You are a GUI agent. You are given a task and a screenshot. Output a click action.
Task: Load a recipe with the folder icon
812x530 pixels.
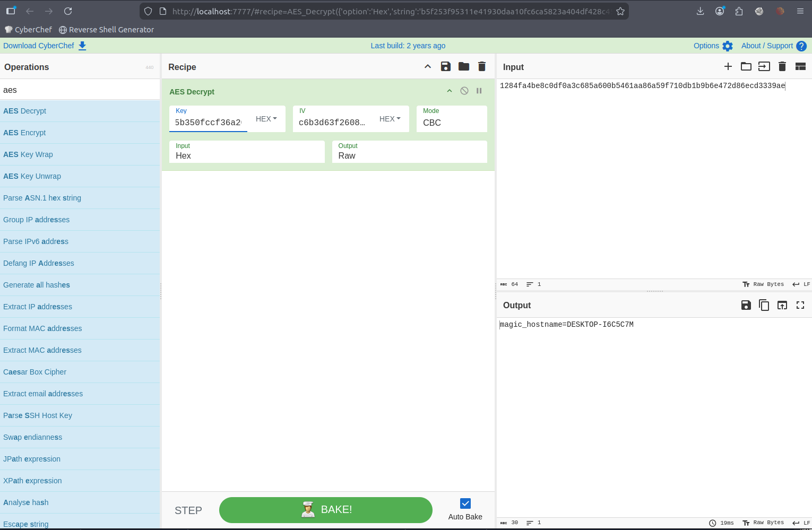(x=464, y=66)
